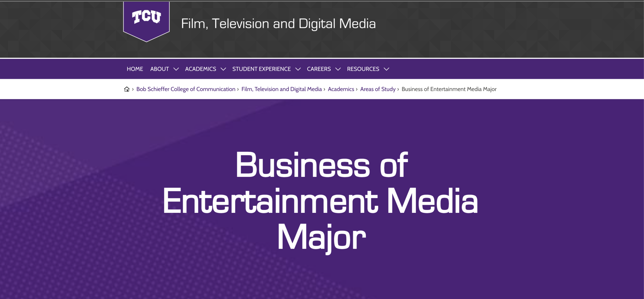Select HOME in the navigation bar
The image size is (644, 299).
[x=135, y=69]
